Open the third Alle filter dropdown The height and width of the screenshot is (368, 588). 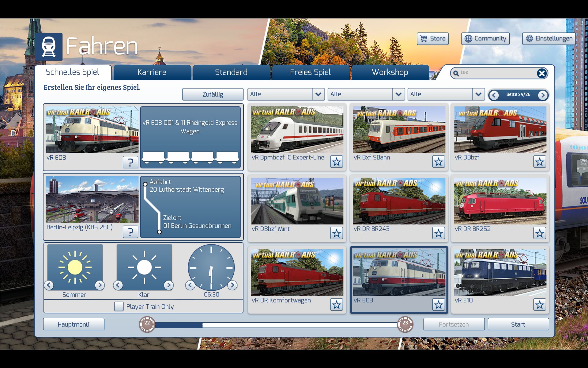pos(478,94)
